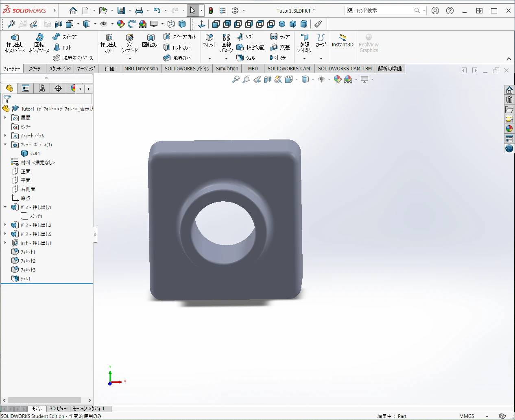Image resolution: width=515 pixels, height=420 pixels.
Task: Toggle Instant3D mode
Action: pos(343,40)
